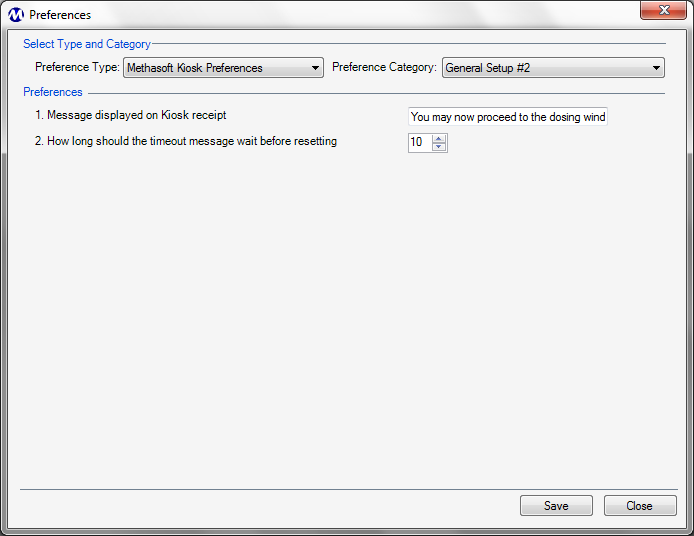Decrease timeout with the spinner down arrow
This screenshot has width=694, height=536.
[x=439, y=147]
